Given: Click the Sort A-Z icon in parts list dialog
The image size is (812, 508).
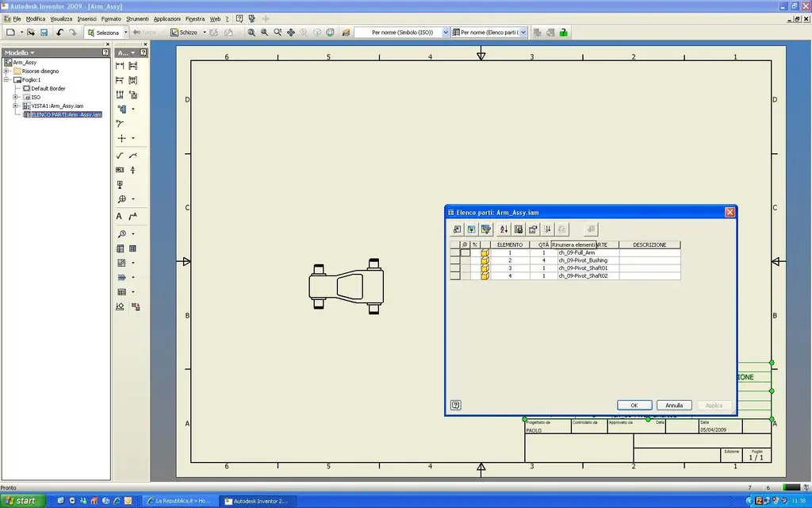Looking at the screenshot, I should pyautogui.click(x=504, y=229).
